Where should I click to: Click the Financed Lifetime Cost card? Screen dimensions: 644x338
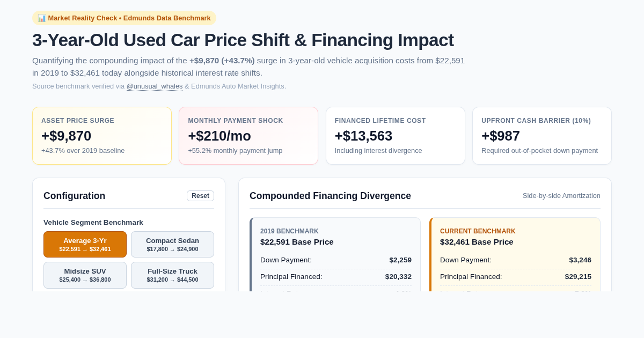396,136
